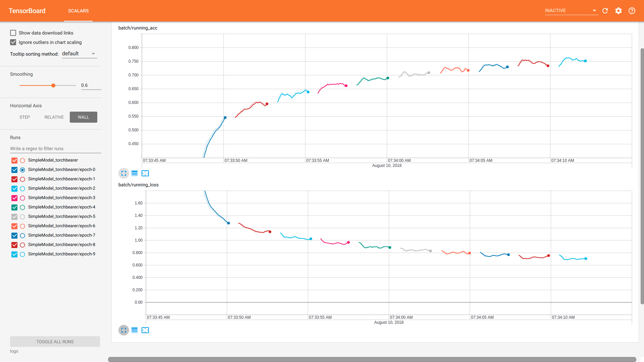Uncheck the epoch-5 run checkbox
Image resolution: width=644 pixels, height=362 pixels.
14,217
